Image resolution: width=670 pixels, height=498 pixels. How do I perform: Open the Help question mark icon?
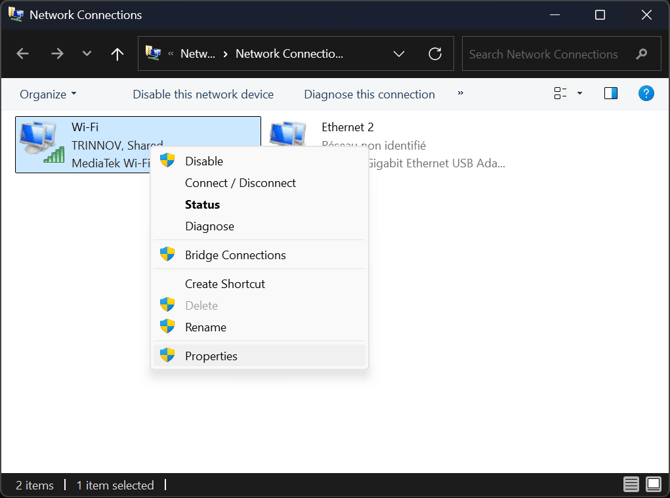[x=646, y=94]
